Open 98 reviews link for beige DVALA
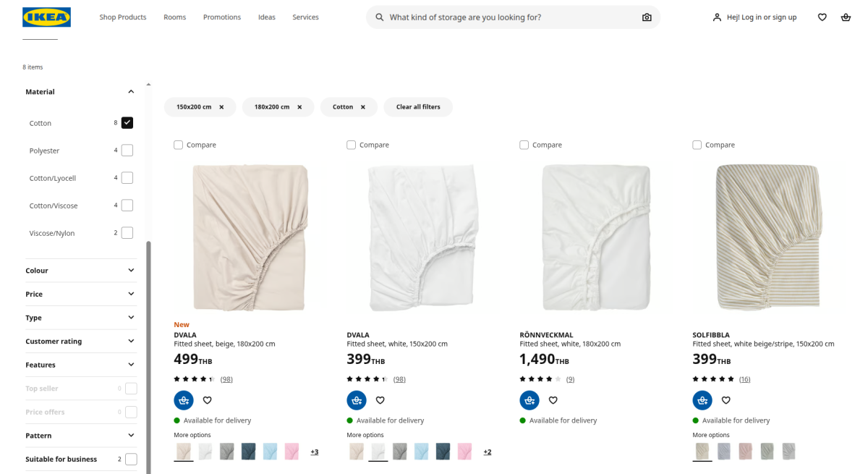 point(226,379)
